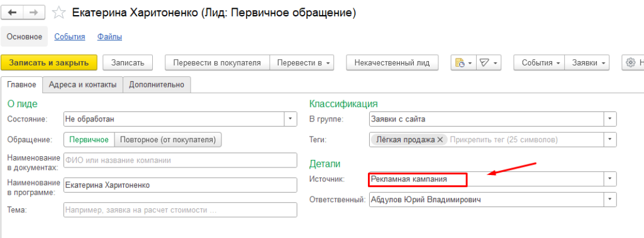Click the Тема: label

(17, 210)
